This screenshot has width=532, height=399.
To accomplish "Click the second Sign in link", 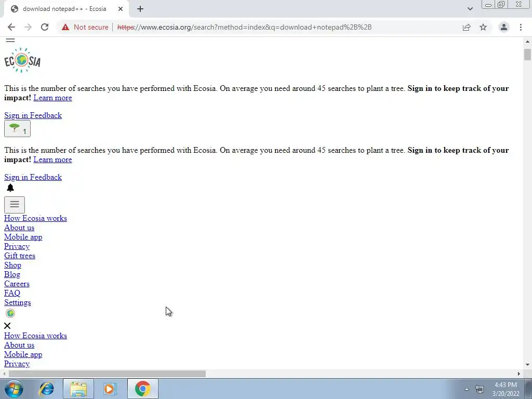I will tap(16, 177).
